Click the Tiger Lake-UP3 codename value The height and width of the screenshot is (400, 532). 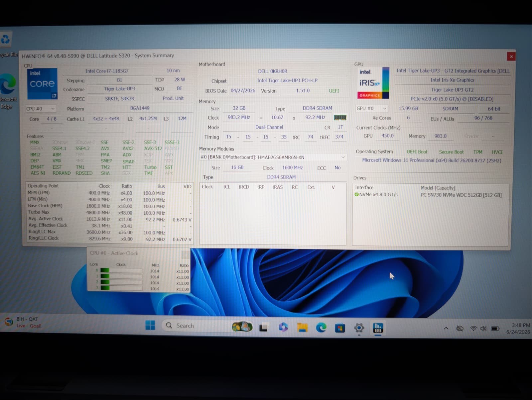point(119,89)
